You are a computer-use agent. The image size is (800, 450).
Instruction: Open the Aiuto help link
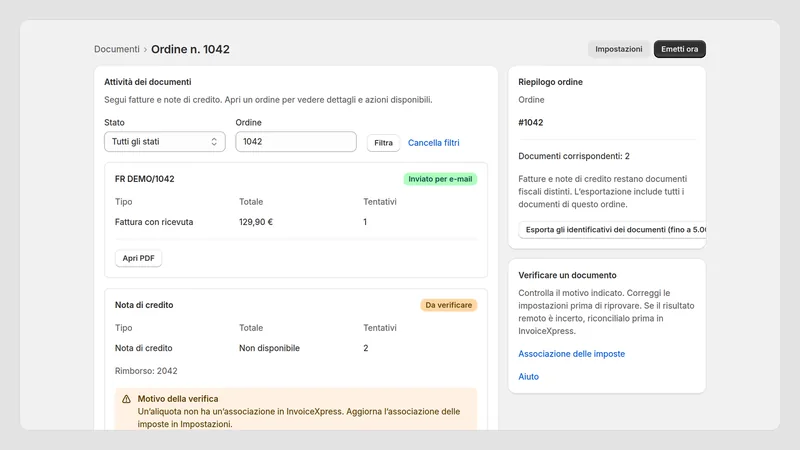pos(529,377)
